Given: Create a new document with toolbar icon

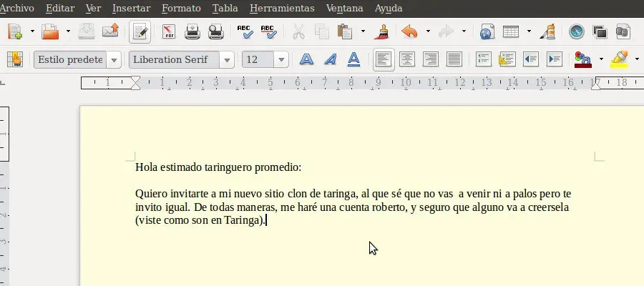Looking at the screenshot, I should coord(15,31).
